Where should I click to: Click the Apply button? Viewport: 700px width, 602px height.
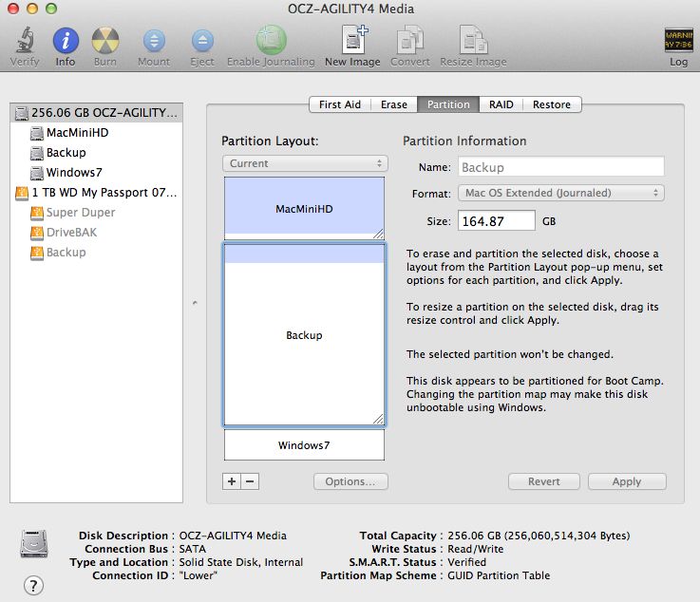(626, 481)
